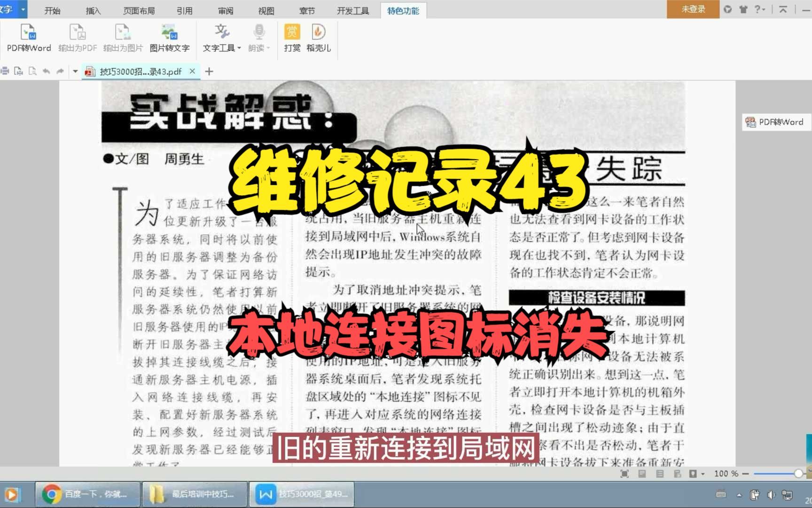Open the document tab list dropdown arrow
The height and width of the screenshot is (508, 812).
coord(75,71)
